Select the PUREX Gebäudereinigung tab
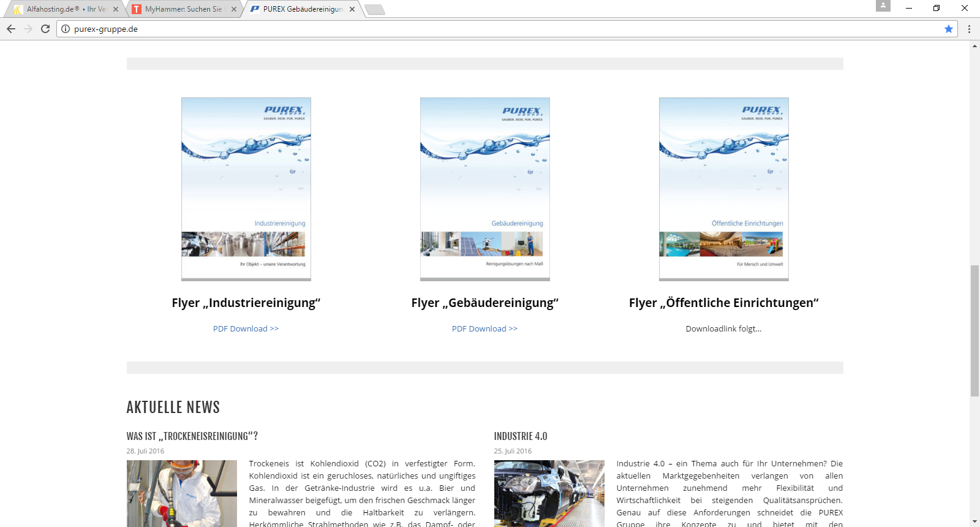This screenshot has height=527, width=980. (303, 9)
